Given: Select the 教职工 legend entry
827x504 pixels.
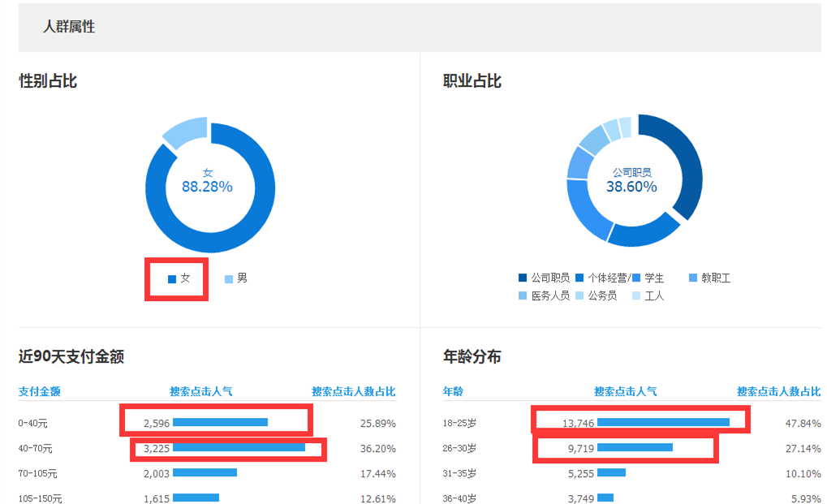Looking at the screenshot, I should point(709,278).
